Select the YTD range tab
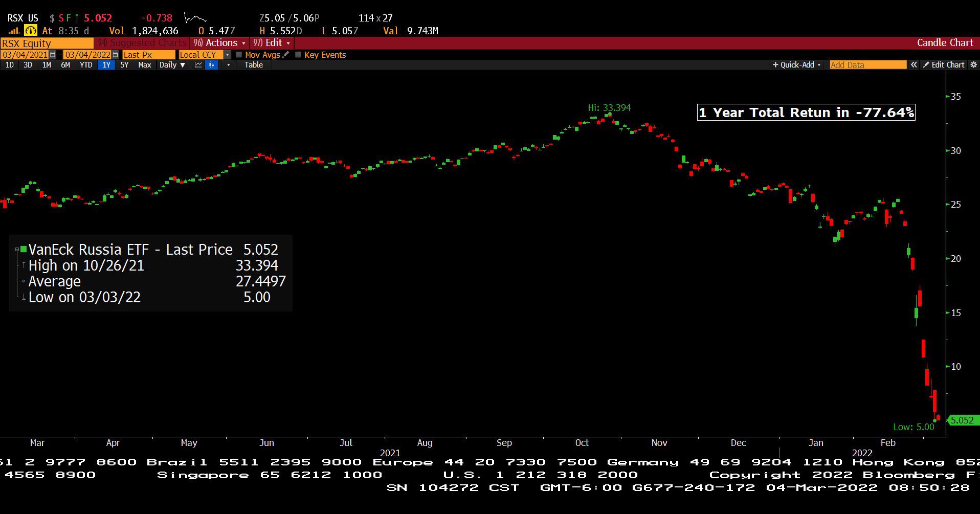The height and width of the screenshot is (514, 980). 86,65
